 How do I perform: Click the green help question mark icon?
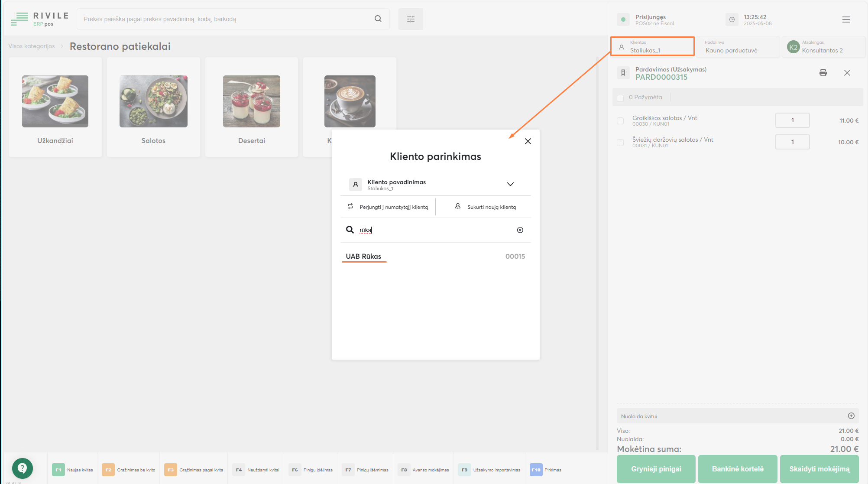pos(22,468)
